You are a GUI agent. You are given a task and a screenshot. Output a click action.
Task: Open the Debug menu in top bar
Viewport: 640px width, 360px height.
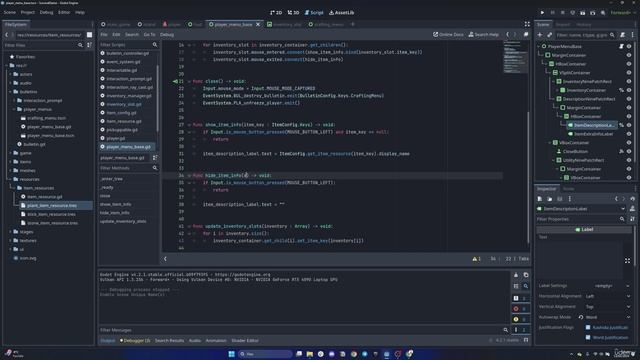coord(46,13)
